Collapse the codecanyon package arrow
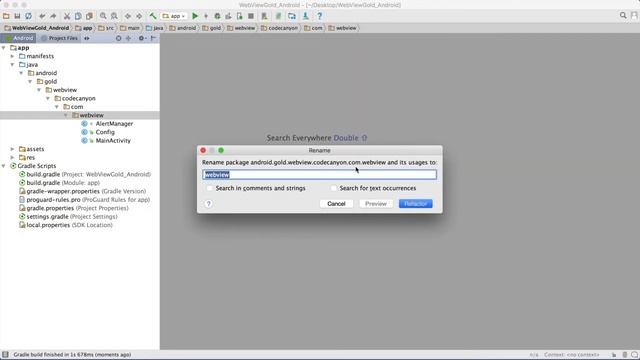 pos(48,98)
